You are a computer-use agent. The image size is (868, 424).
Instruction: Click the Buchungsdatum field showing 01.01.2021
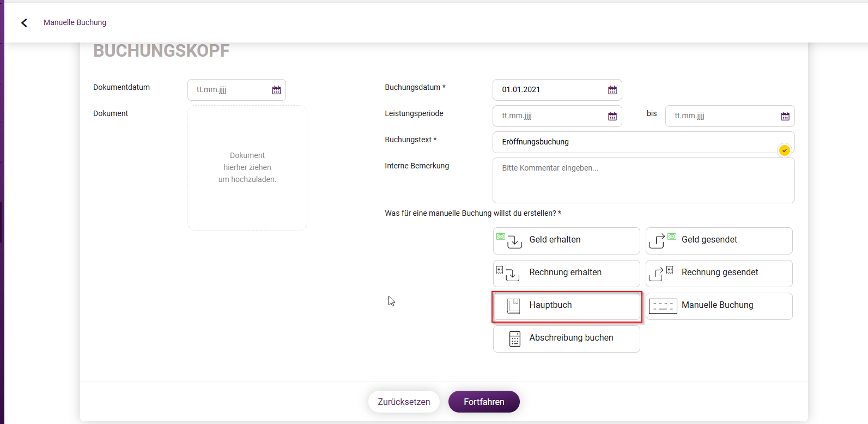557,90
